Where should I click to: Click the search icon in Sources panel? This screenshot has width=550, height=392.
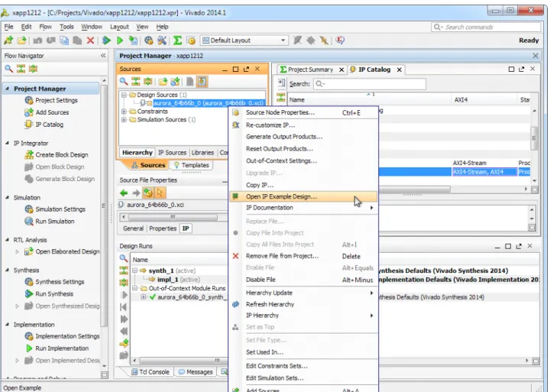(x=124, y=82)
